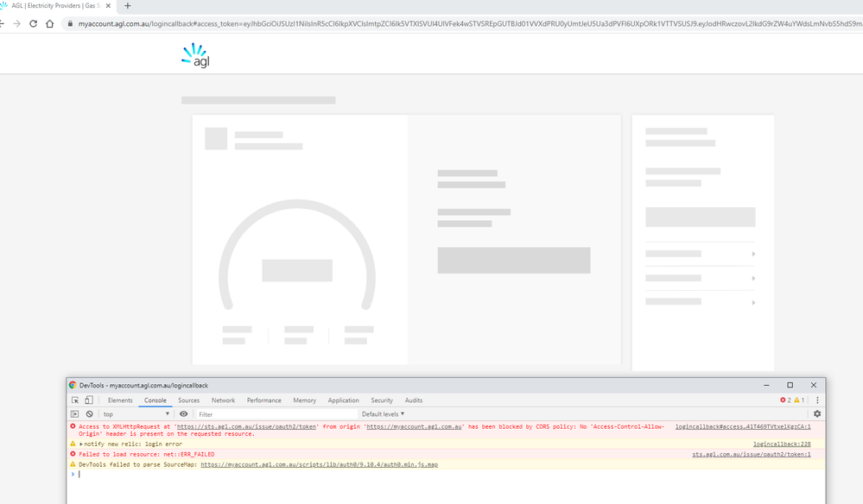Toggle the live expression eye icon
Image resolution: width=863 pixels, height=504 pixels.
coord(183,414)
